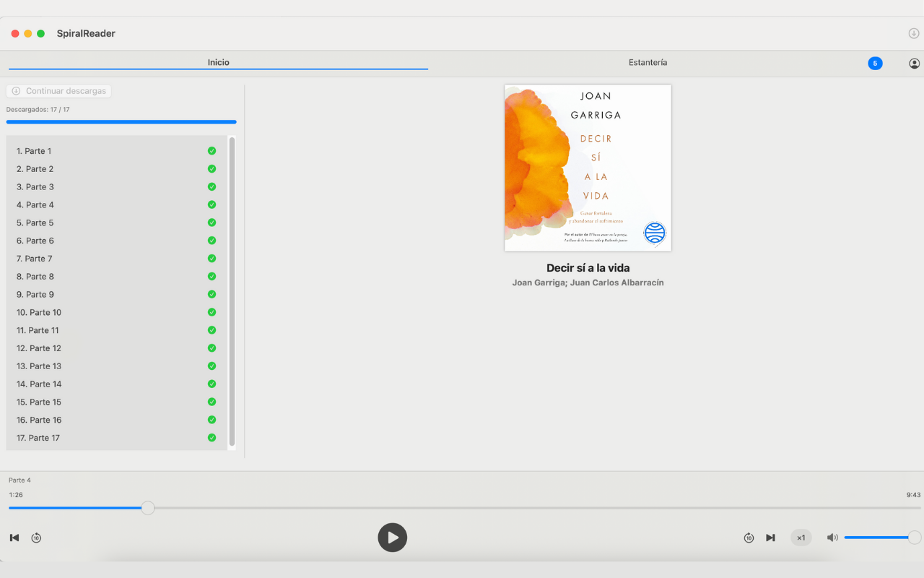
Task: Select chapter 13. Parte 13
Action: tap(117, 366)
